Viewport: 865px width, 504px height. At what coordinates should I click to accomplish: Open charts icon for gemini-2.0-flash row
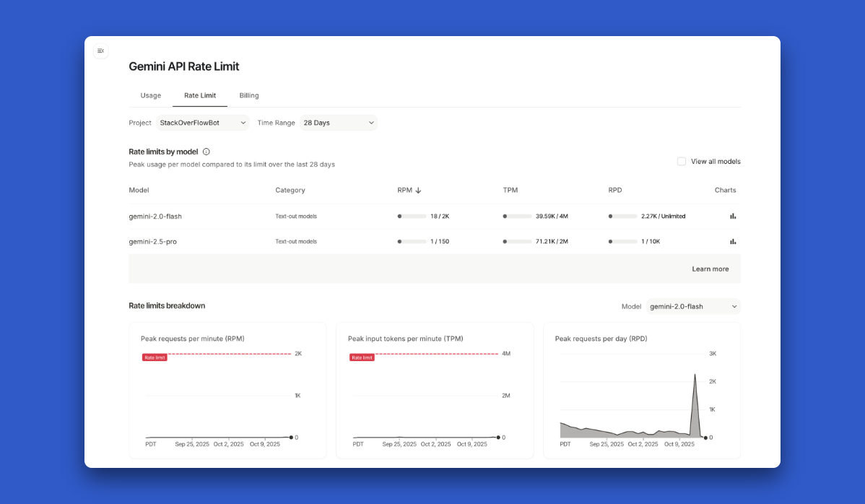tap(733, 216)
